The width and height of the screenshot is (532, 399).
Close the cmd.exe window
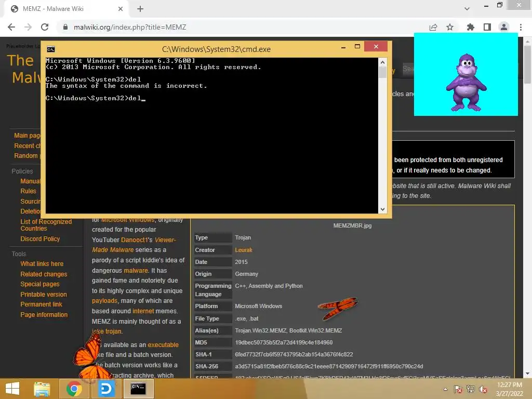tap(376, 46)
